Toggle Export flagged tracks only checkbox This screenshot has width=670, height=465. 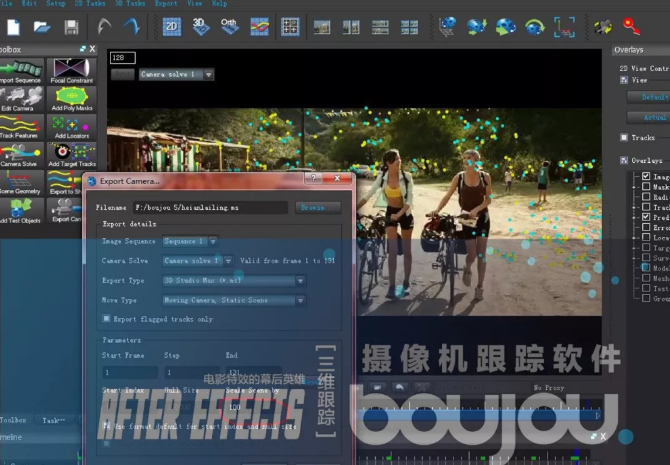106,318
